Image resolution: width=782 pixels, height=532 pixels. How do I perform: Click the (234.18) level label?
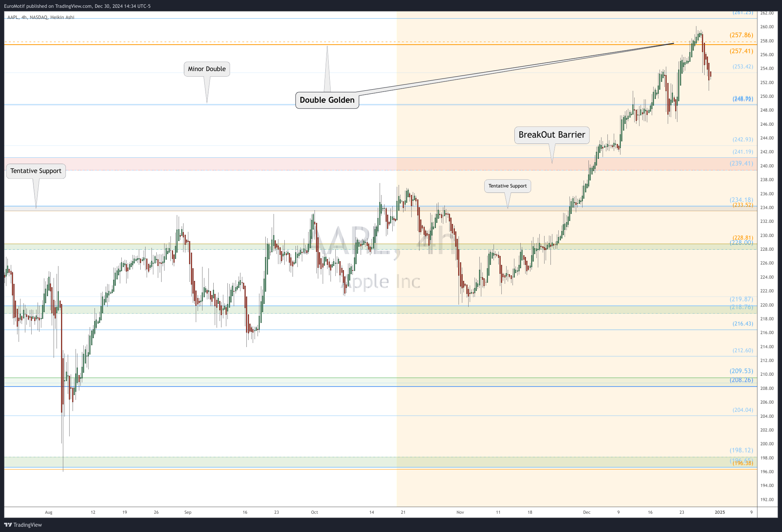[741, 200]
